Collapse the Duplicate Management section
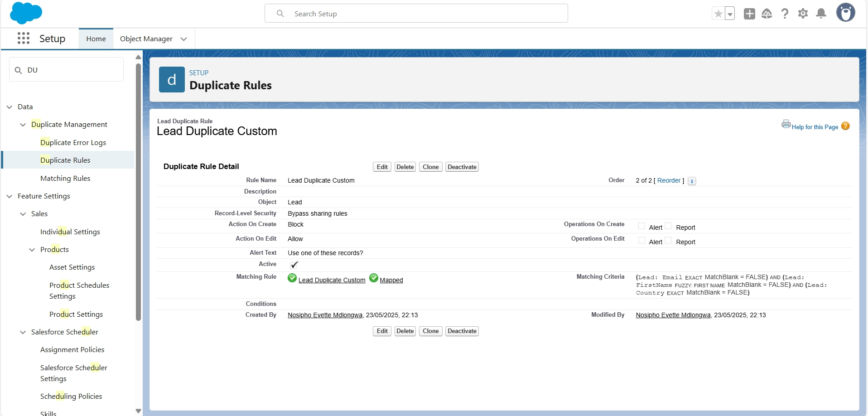The height and width of the screenshot is (416, 868). pyautogui.click(x=23, y=124)
